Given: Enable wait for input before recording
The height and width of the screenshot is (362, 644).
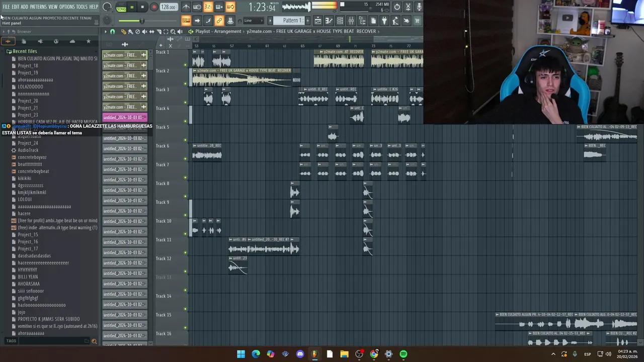Looking at the screenshot, I should pos(197,7).
